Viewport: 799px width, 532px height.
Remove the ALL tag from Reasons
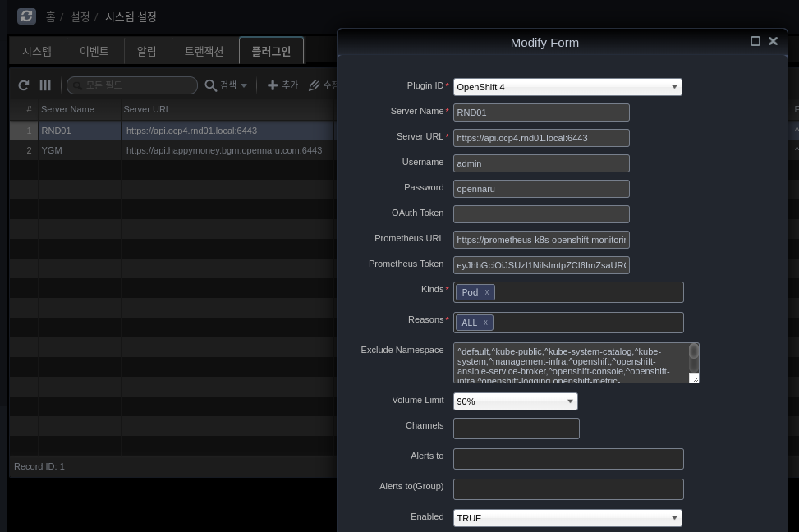point(485,323)
